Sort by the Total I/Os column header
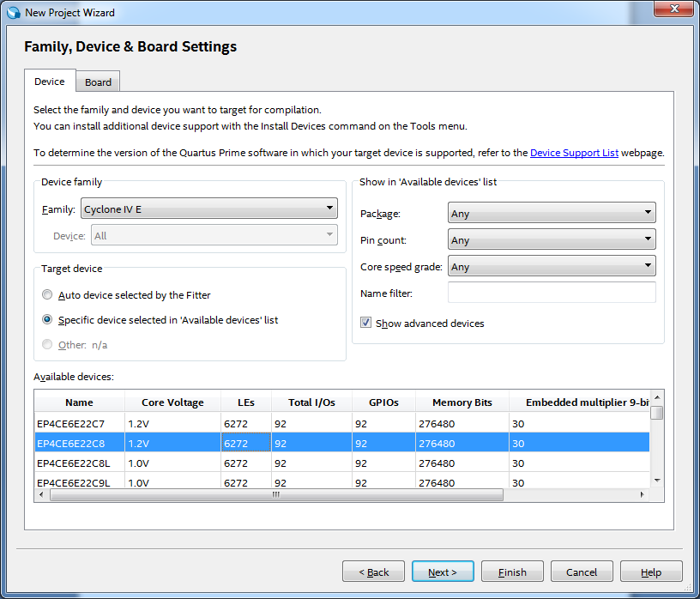Image resolution: width=700 pixels, height=599 pixels. coord(311,402)
